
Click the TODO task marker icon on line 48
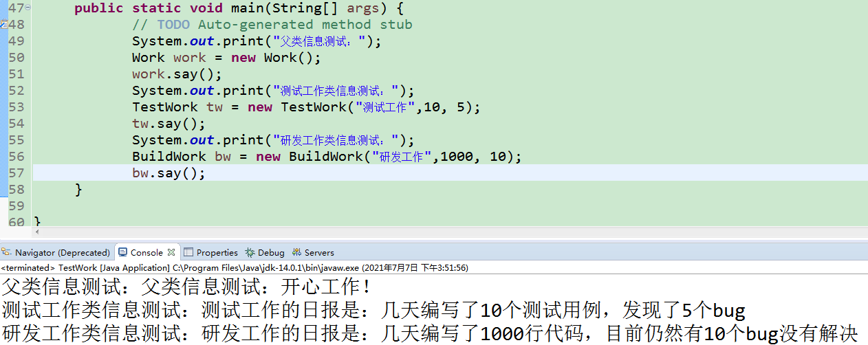[x=3, y=25]
